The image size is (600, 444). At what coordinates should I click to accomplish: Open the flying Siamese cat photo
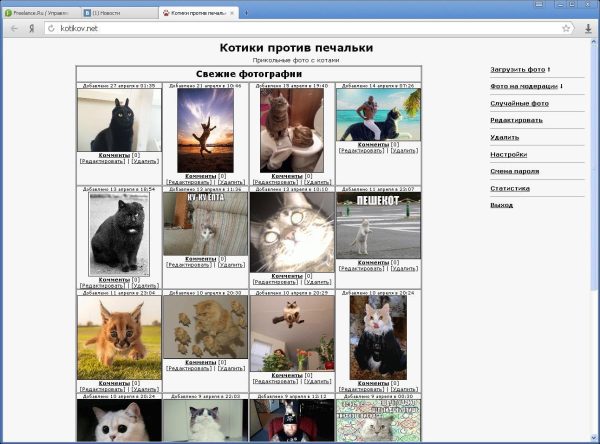pyautogui.click(x=292, y=333)
